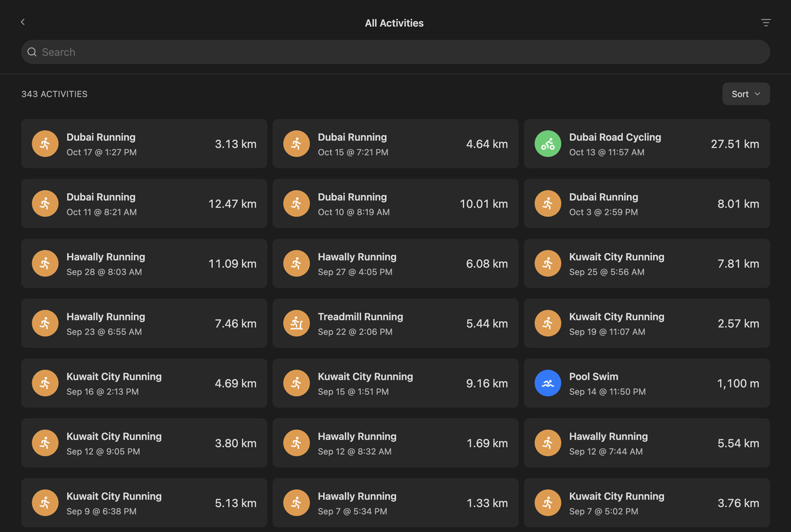791x532 pixels.
Task: Select the 1.33 km distance value
Action: [x=487, y=503]
